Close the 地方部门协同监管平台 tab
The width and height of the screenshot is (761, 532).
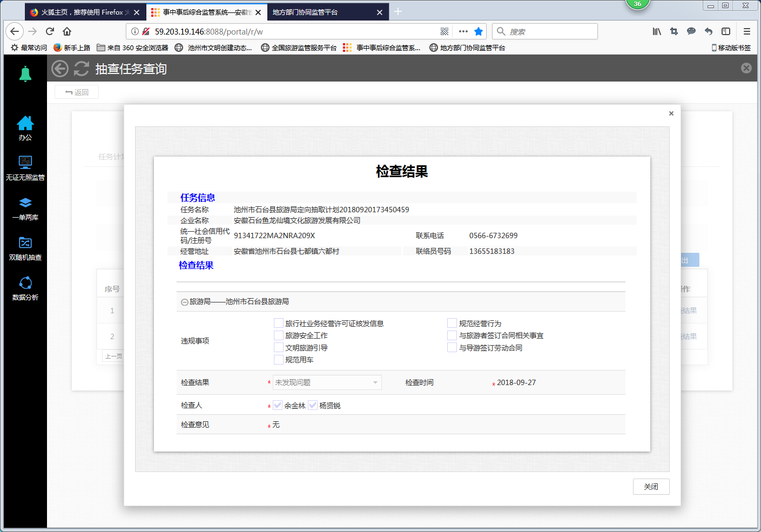[380, 12]
